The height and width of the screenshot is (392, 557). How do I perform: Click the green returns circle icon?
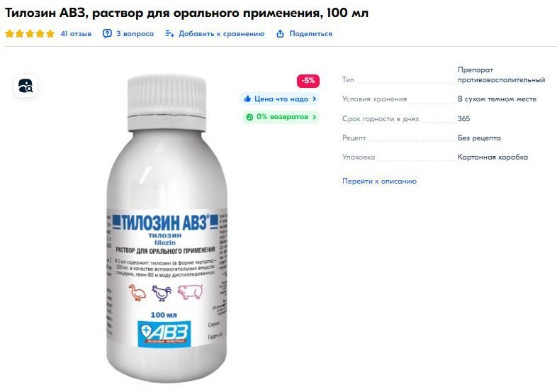click(249, 117)
